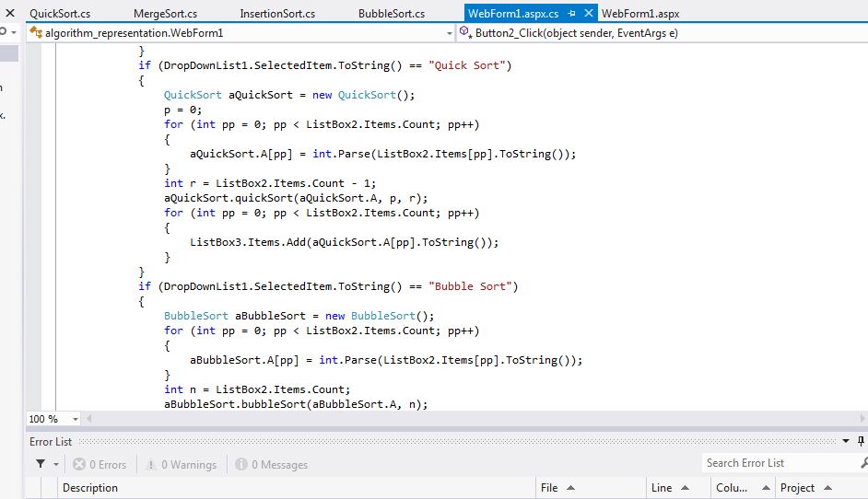Screen dimensions: 868x499
Task: Click the line int n = ListBox2.Items.Count;
Action: (x=257, y=389)
